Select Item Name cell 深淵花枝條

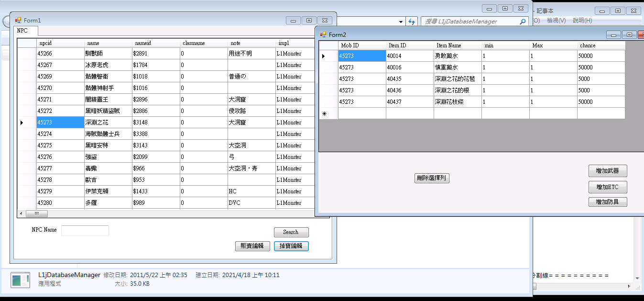tap(458, 102)
